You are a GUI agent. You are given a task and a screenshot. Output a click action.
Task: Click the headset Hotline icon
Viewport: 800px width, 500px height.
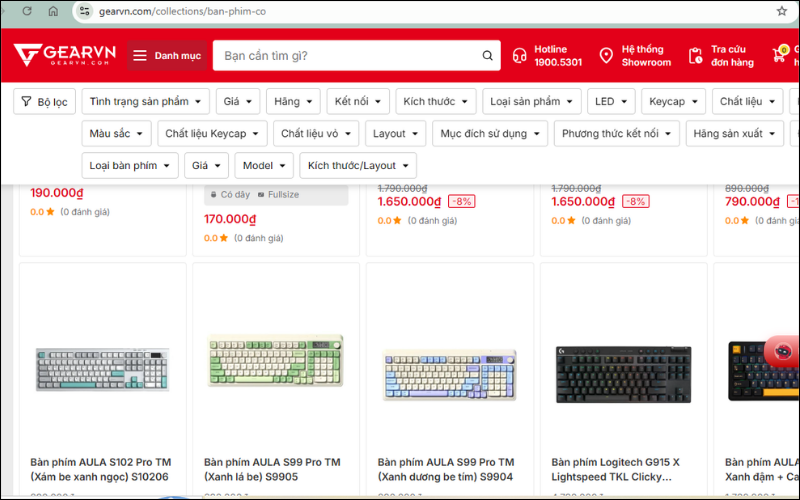pos(519,56)
